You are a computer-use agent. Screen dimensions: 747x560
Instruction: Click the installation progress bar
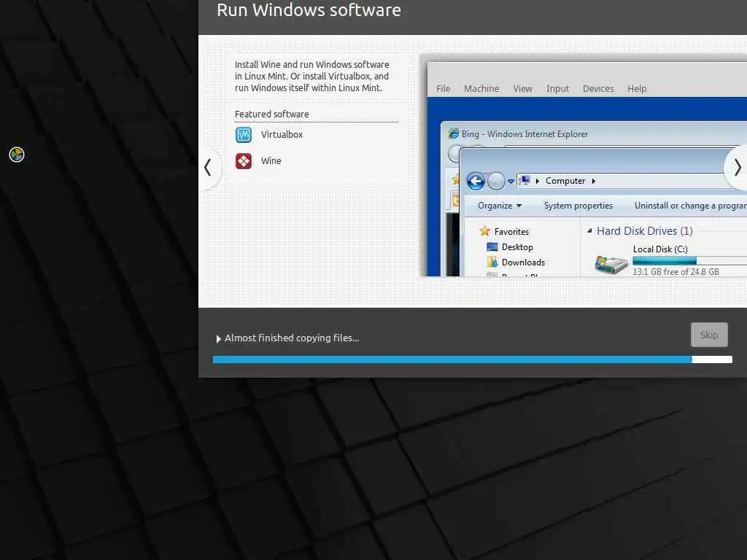pyautogui.click(x=472, y=359)
